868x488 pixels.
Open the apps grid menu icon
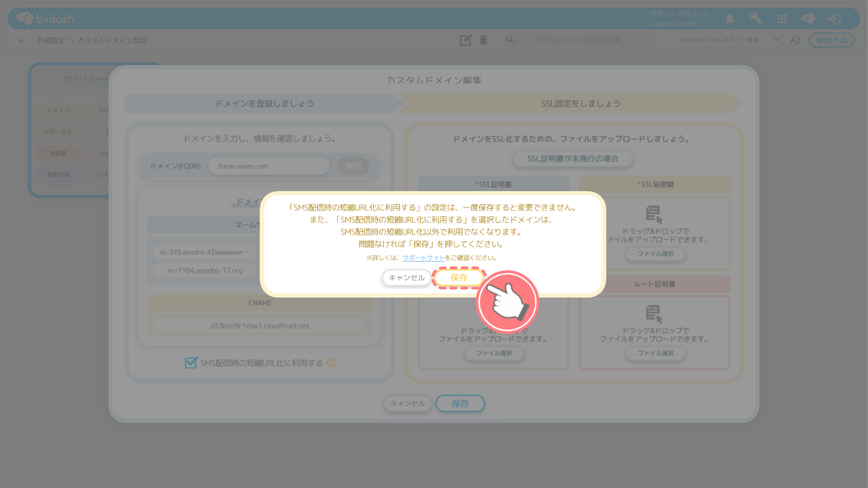coord(782,19)
